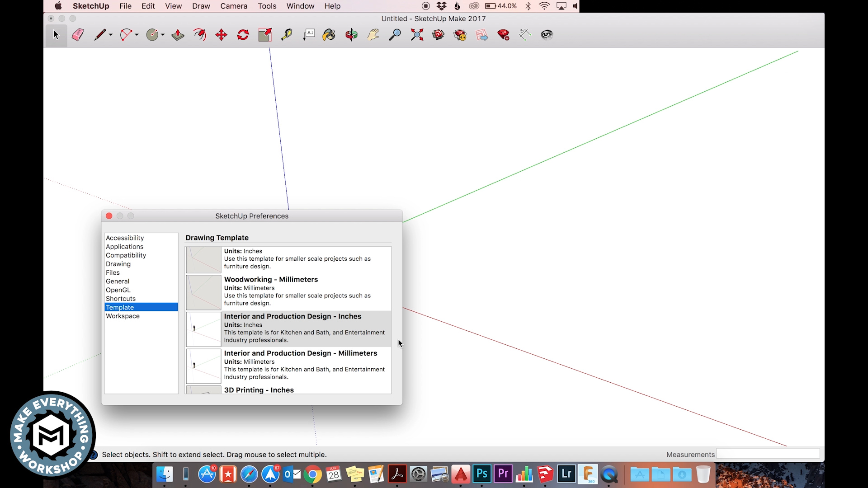This screenshot has height=488, width=868.
Task: Select Files in preferences list
Action: tap(141, 272)
